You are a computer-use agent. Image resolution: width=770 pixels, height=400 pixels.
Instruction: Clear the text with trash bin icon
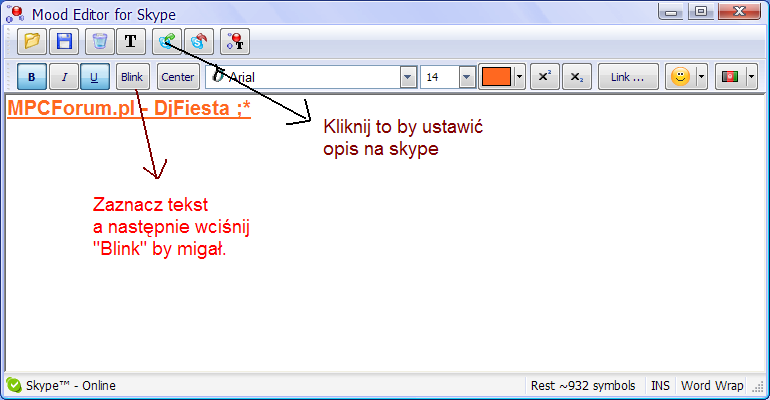tap(100, 41)
